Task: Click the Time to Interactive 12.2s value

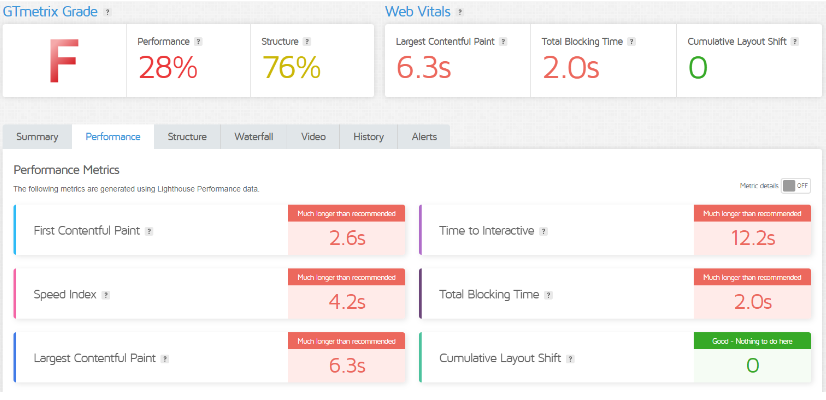Action: coord(753,238)
